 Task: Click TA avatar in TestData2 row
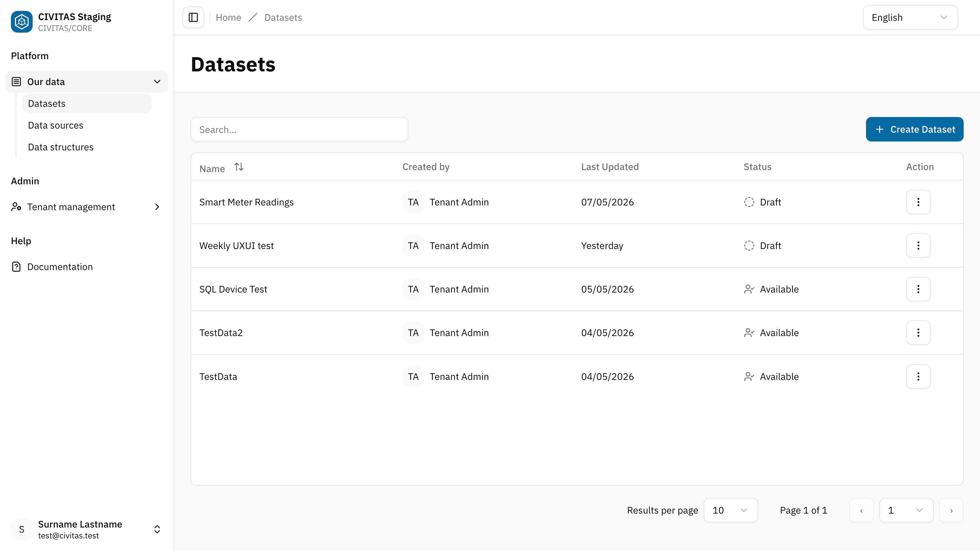tap(413, 333)
